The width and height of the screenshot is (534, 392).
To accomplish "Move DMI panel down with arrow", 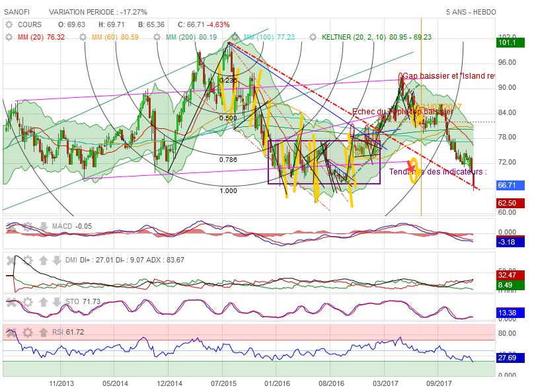I will pyautogui.click(x=57, y=260).
